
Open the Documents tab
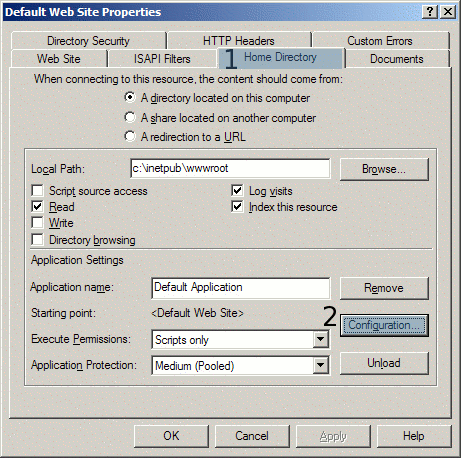(x=397, y=59)
